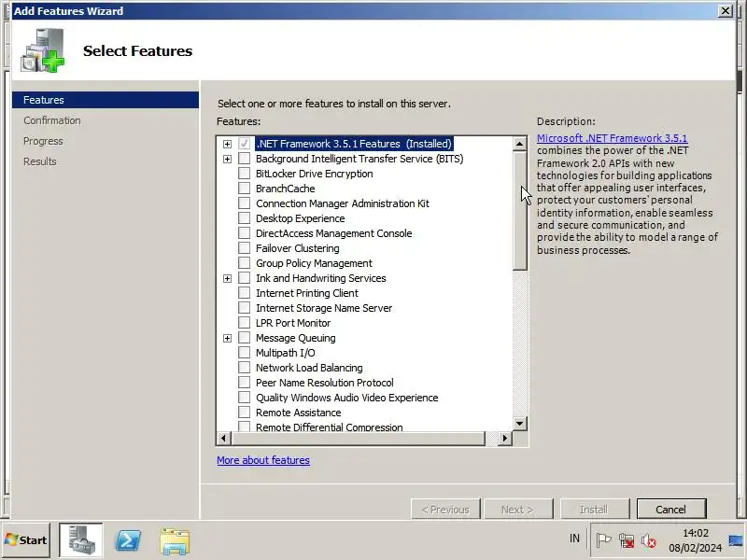747x560 pixels.
Task: Click the vertical scrollbar thumb in features list
Action: (x=520, y=211)
